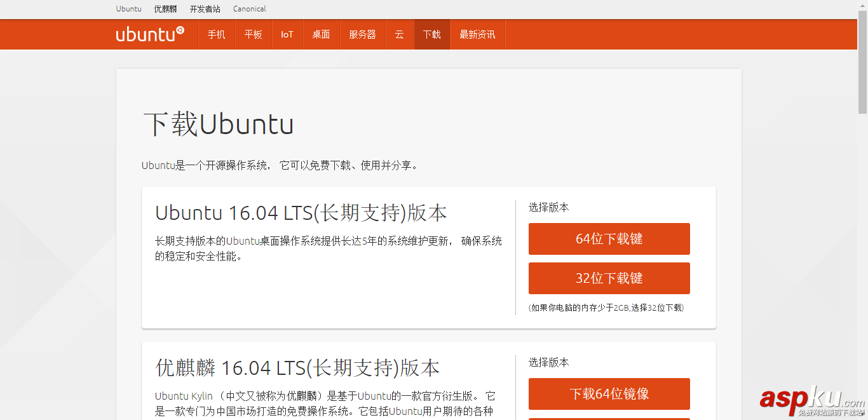Click the 下载Ubuntu page heading
The height and width of the screenshot is (420, 868).
(x=219, y=125)
